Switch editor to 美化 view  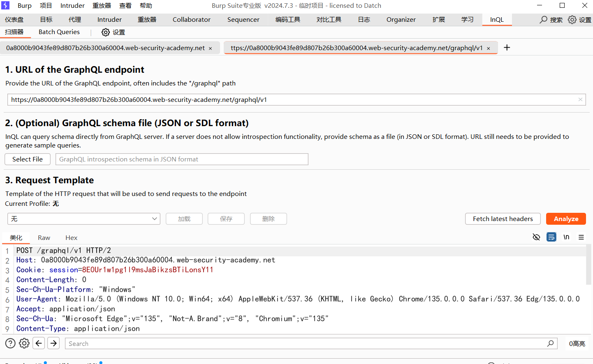pyautogui.click(x=16, y=238)
